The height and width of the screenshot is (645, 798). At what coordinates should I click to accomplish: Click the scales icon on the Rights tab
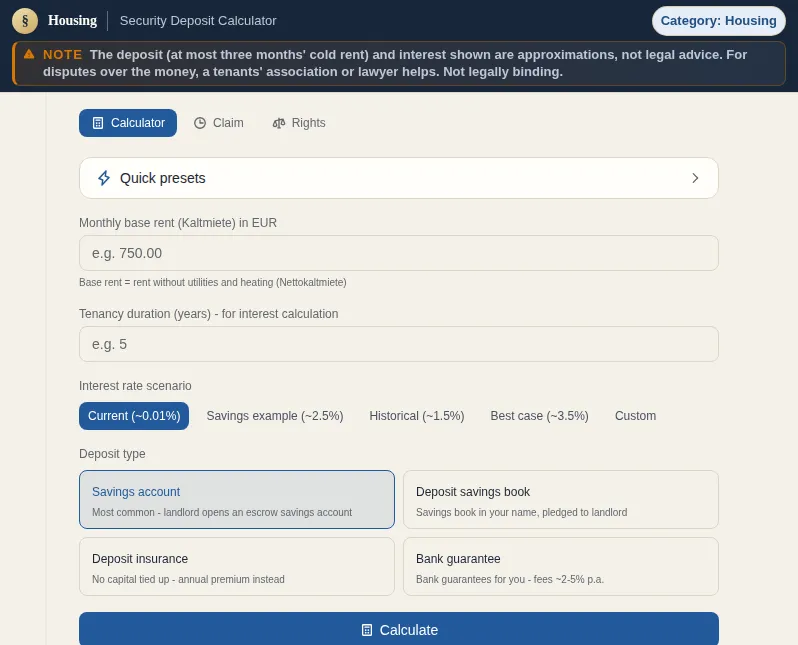click(x=279, y=123)
